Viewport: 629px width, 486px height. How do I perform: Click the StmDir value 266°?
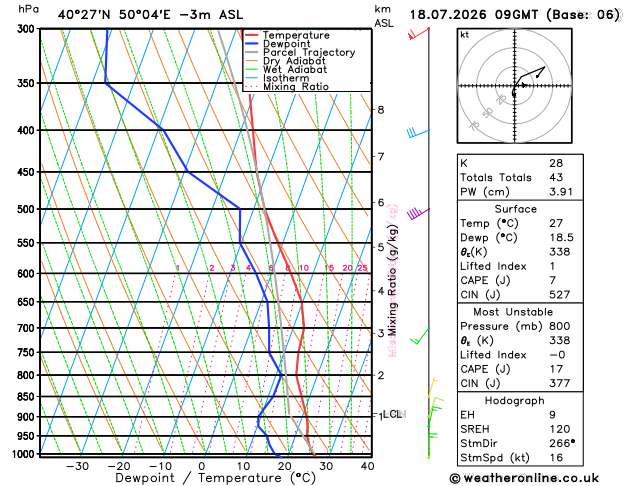pyautogui.click(x=562, y=443)
